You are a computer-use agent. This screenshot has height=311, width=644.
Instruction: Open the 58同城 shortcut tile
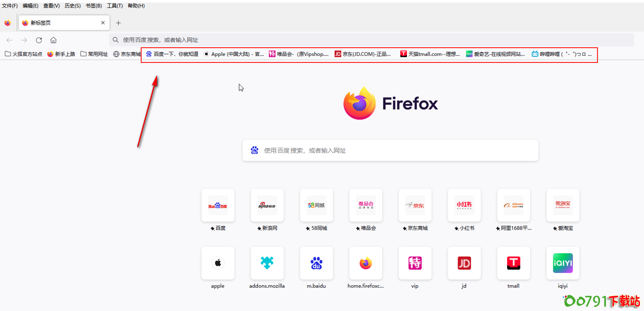(316, 205)
